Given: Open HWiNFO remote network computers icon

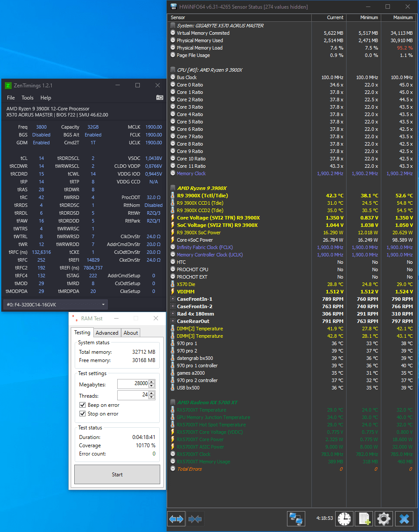Looking at the screenshot, I should [x=296, y=519].
